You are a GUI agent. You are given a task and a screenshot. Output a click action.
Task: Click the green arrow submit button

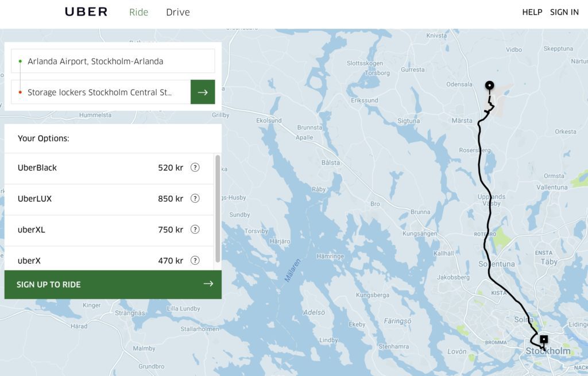tap(203, 92)
